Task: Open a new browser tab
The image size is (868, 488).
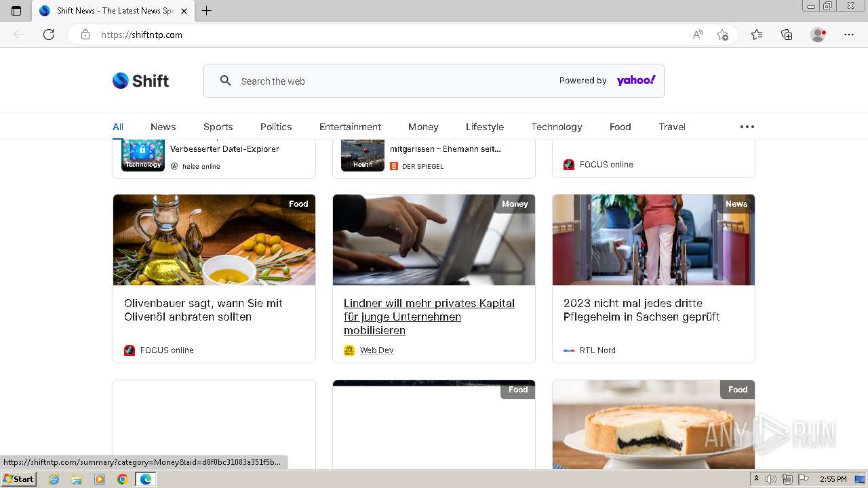Action: [x=207, y=11]
